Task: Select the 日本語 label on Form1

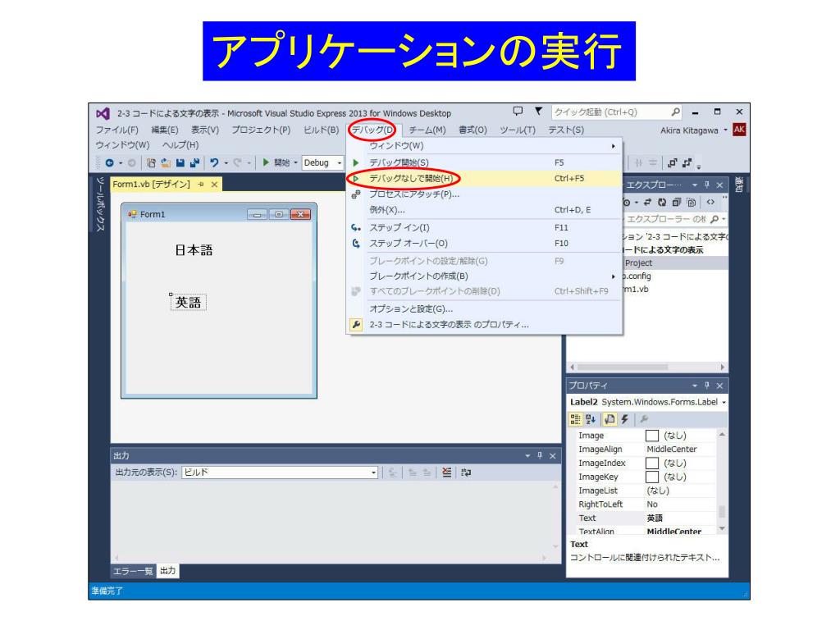Action: [194, 250]
